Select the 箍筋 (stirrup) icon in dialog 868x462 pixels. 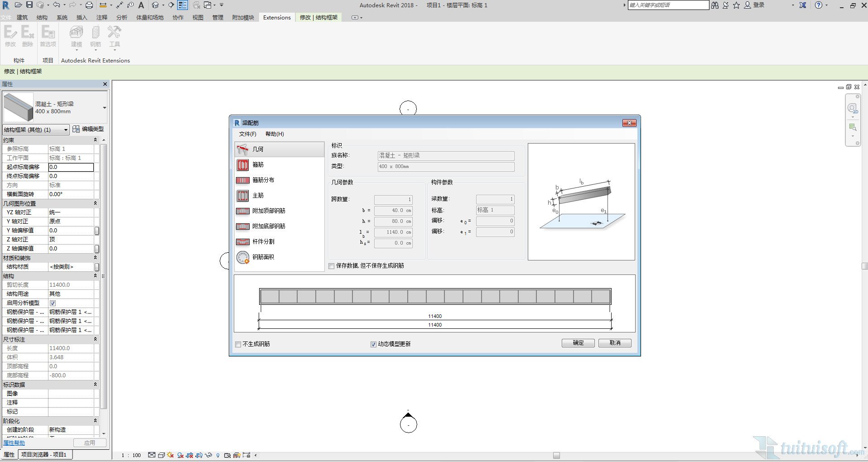tap(243, 165)
